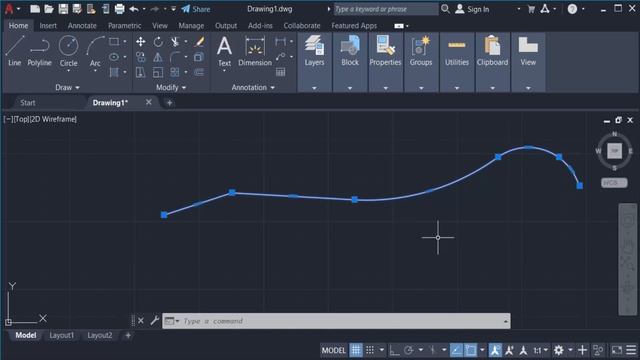The image size is (640, 360).
Task: Click the Linear dimension icon
Action: click(x=280, y=41)
